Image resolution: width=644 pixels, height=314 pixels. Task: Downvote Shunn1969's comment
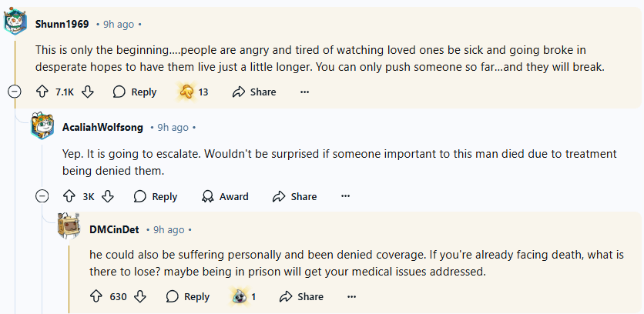(88, 92)
